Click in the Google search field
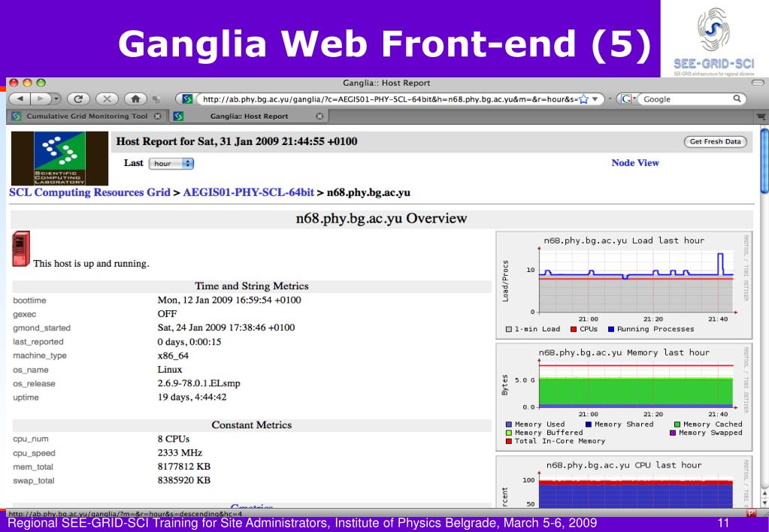 (x=686, y=99)
